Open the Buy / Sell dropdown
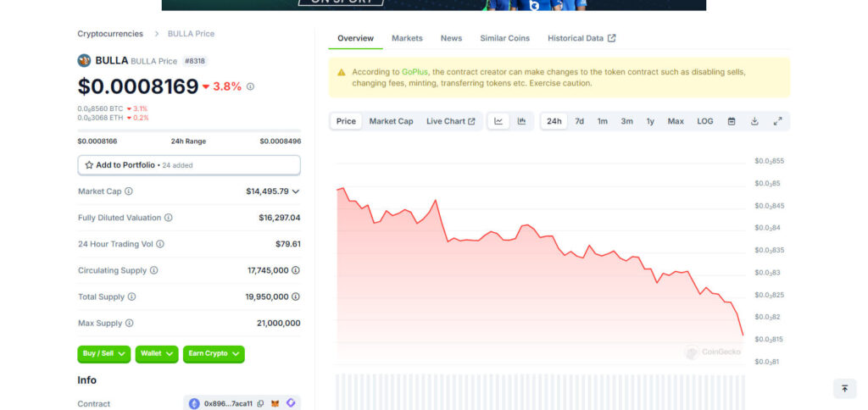This screenshot has height=410, width=868. [104, 354]
